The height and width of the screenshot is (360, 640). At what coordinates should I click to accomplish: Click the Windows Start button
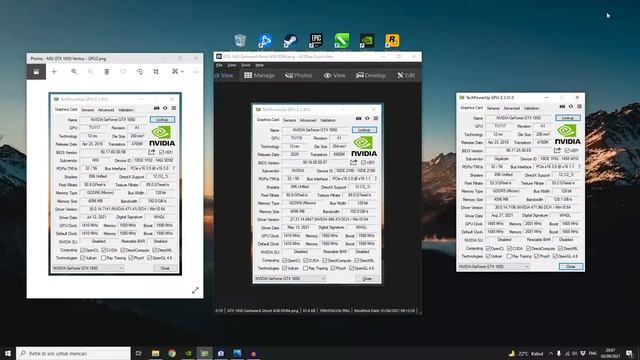[8, 353]
